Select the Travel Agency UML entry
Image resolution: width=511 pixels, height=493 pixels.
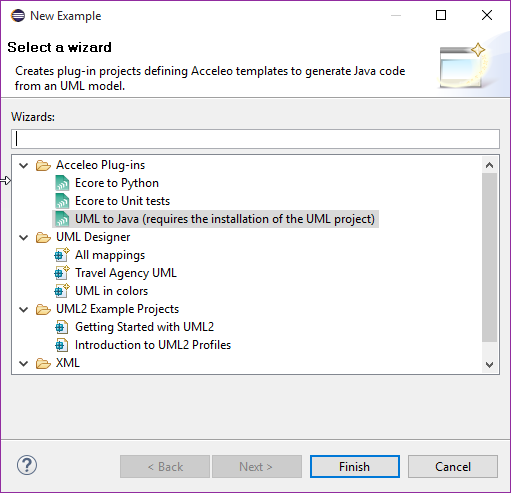click(x=126, y=273)
